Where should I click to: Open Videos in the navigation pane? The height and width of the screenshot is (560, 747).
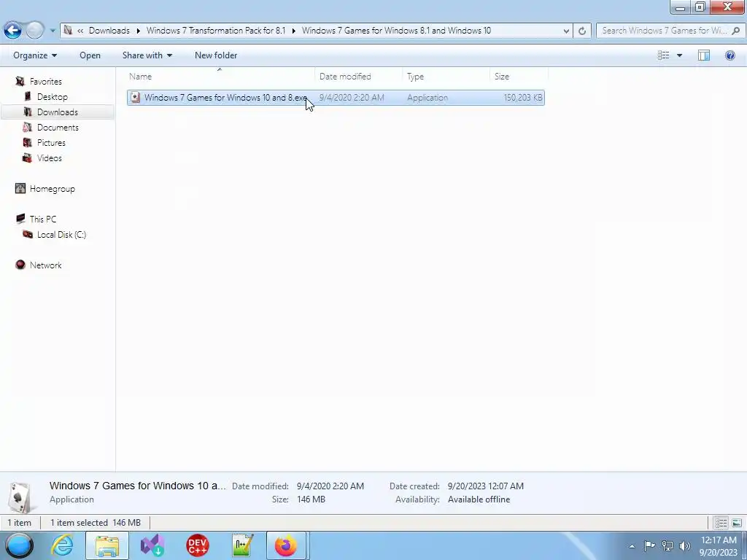(50, 157)
